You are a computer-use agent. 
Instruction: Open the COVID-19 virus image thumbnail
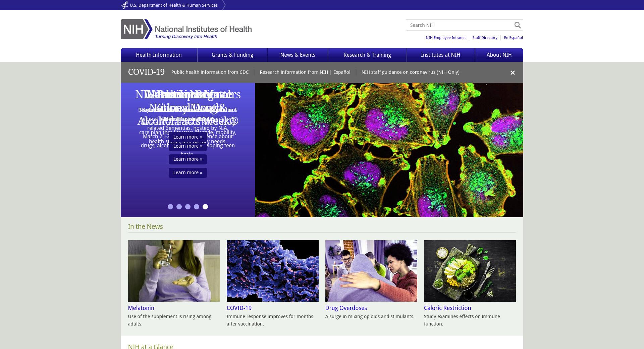pos(273,271)
